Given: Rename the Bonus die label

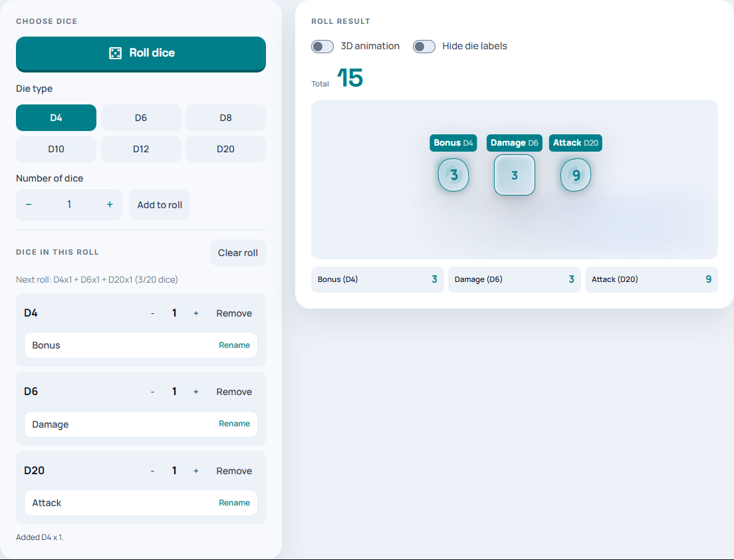Looking at the screenshot, I should [235, 345].
